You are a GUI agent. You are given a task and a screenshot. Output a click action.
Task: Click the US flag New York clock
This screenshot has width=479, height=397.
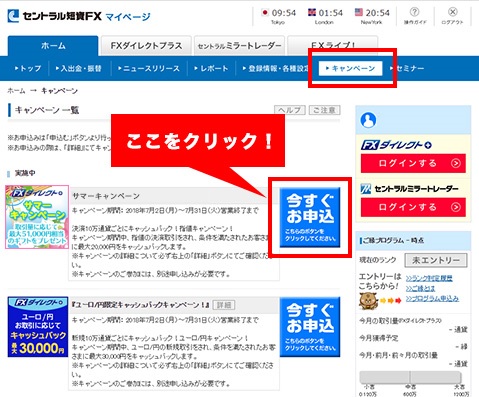pos(372,16)
